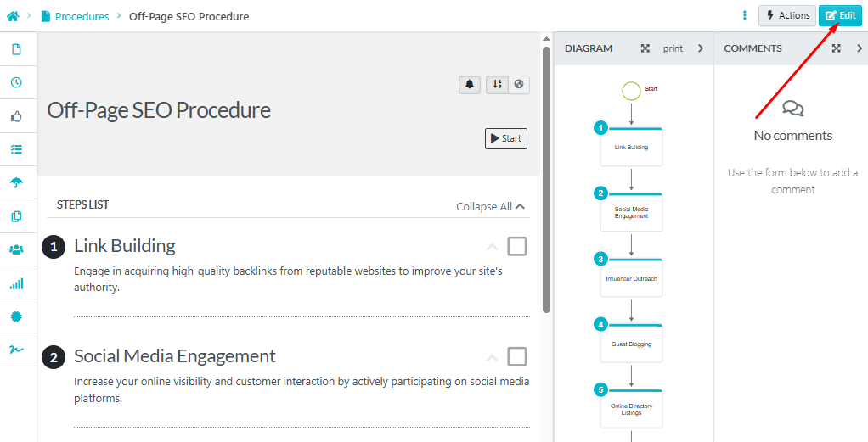Viewport: 868px width, 442px height.
Task: Open the umbrella sidebar icon
Action: click(17, 182)
